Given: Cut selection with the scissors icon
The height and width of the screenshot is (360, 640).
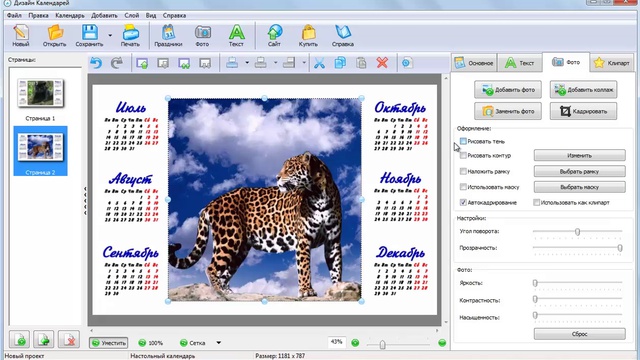Looking at the screenshot, I should pos(320,63).
